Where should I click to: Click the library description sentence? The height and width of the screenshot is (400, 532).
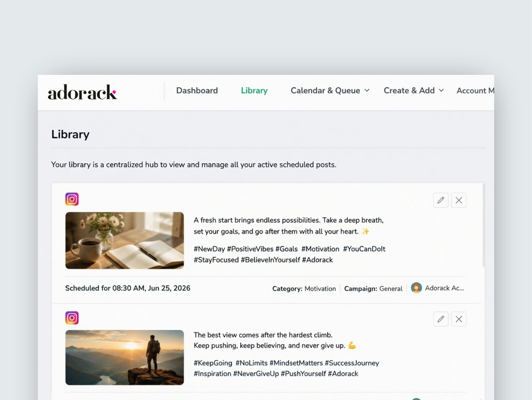pos(194,165)
